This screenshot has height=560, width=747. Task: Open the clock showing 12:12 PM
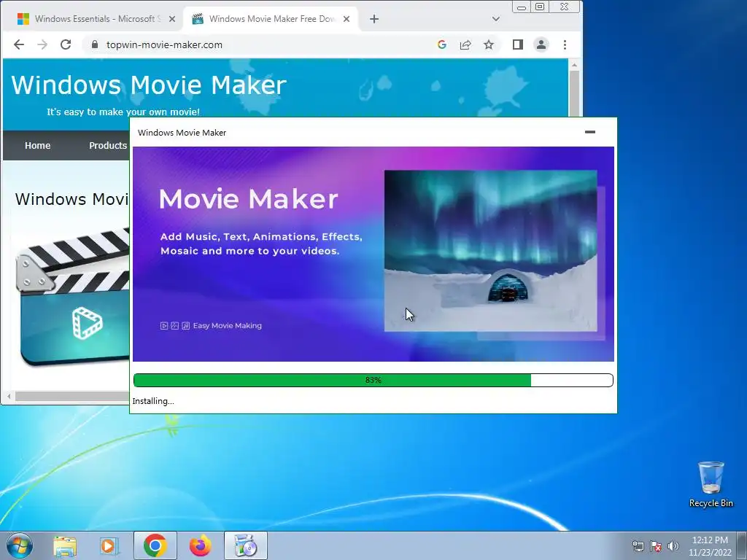710,546
